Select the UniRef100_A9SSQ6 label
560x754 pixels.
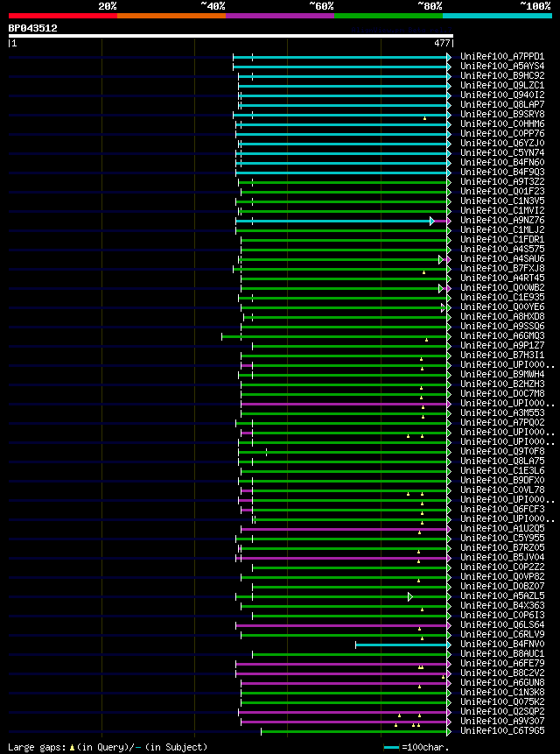502,326
